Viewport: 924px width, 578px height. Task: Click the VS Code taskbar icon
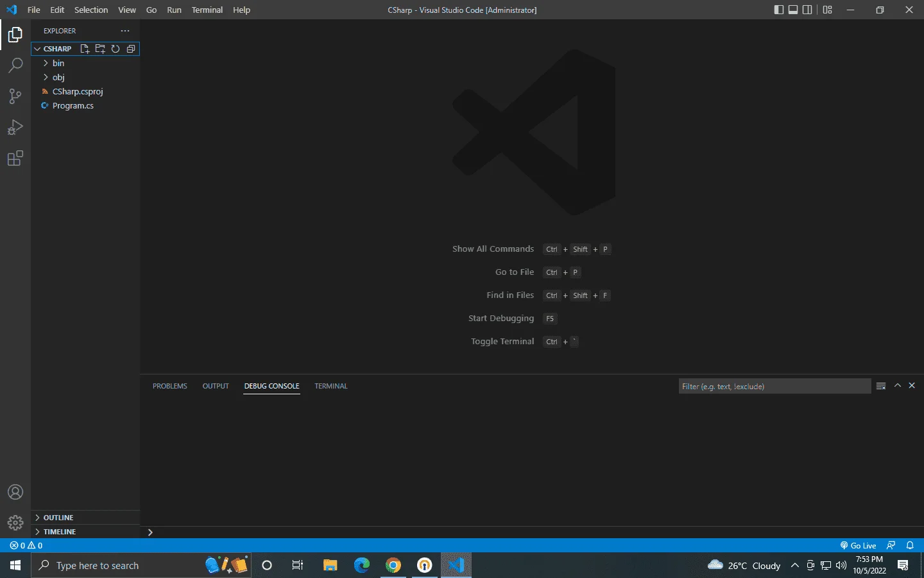coord(456,565)
